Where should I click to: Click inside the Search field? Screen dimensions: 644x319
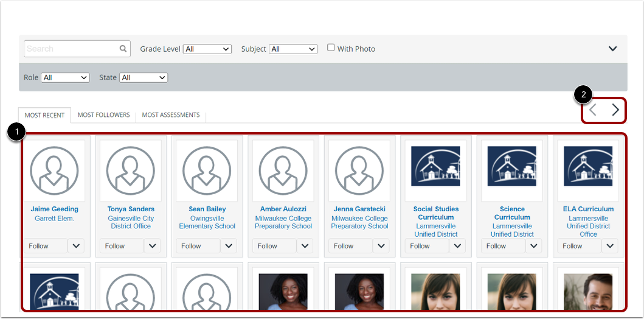point(77,49)
